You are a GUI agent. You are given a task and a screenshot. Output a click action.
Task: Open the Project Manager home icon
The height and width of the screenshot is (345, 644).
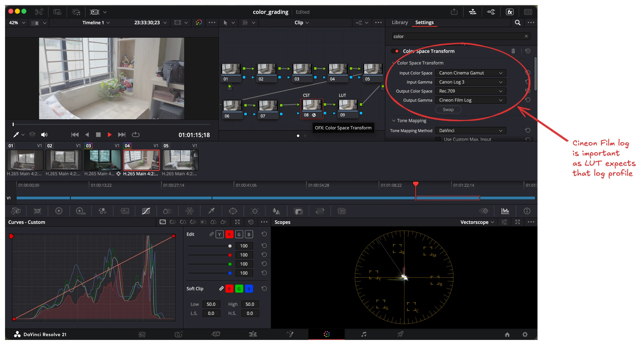click(x=507, y=334)
